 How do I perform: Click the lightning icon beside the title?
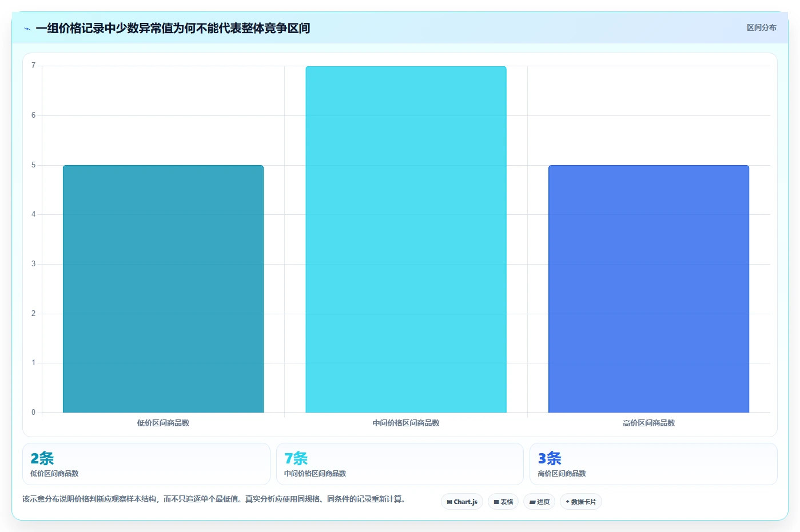pos(27,29)
